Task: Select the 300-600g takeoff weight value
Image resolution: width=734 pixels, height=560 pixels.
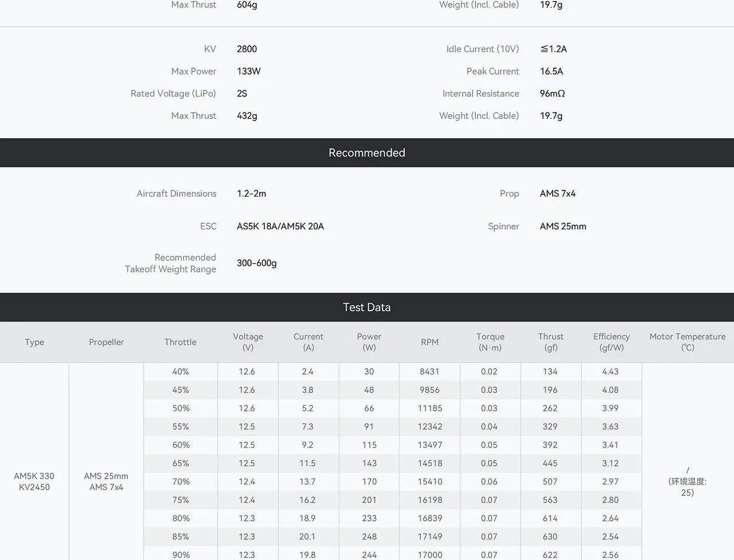Action: (x=257, y=263)
